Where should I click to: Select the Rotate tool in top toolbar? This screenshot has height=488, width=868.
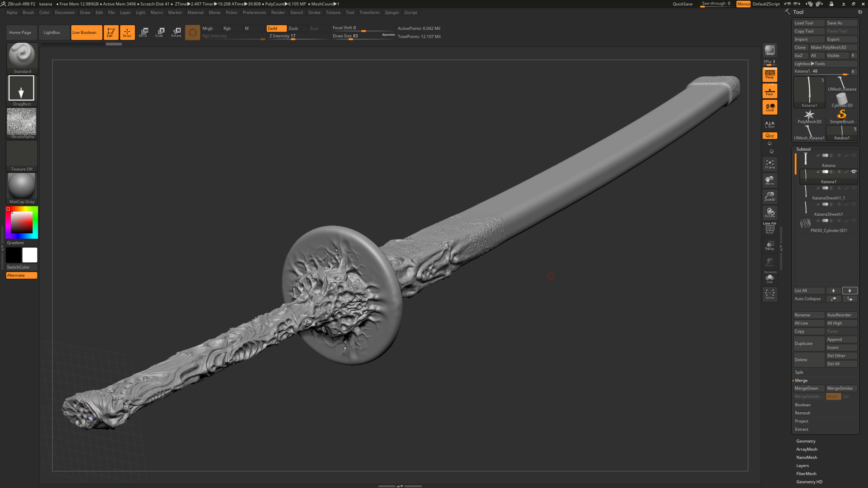176,32
